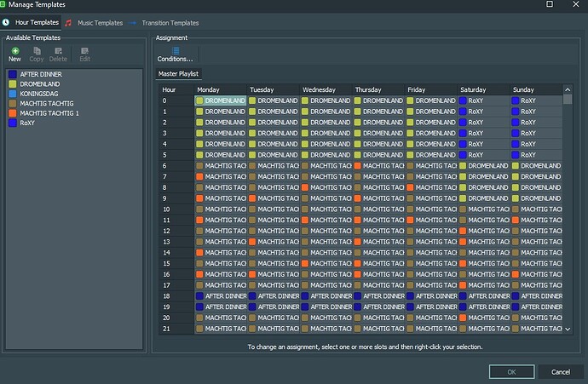Click the scroll up arrow of the schedule grid

(x=568, y=89)
